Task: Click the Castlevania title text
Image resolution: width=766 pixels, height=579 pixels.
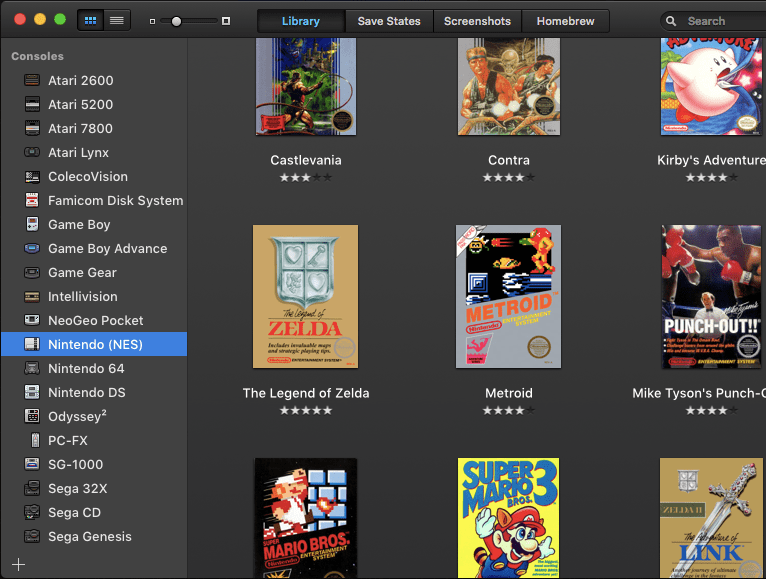Action: pos(306,160)
